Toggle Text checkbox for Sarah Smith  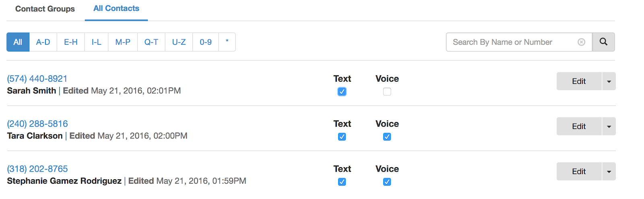pos(342,92)
